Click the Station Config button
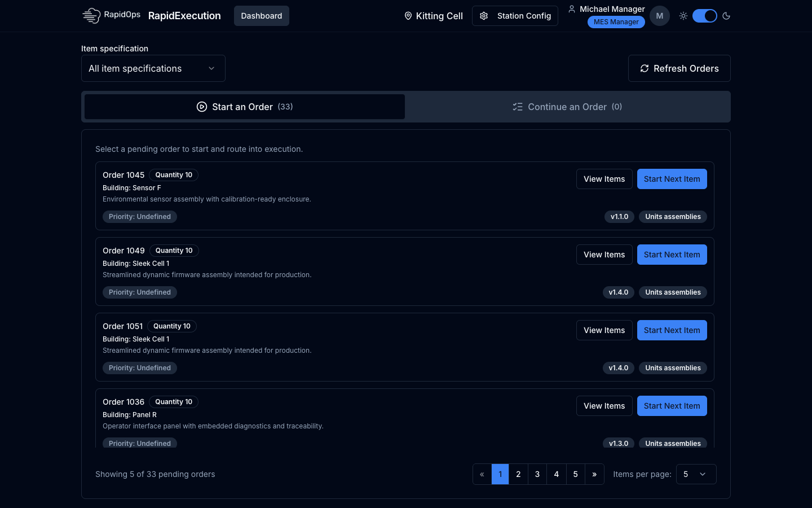 coord(515,16)
